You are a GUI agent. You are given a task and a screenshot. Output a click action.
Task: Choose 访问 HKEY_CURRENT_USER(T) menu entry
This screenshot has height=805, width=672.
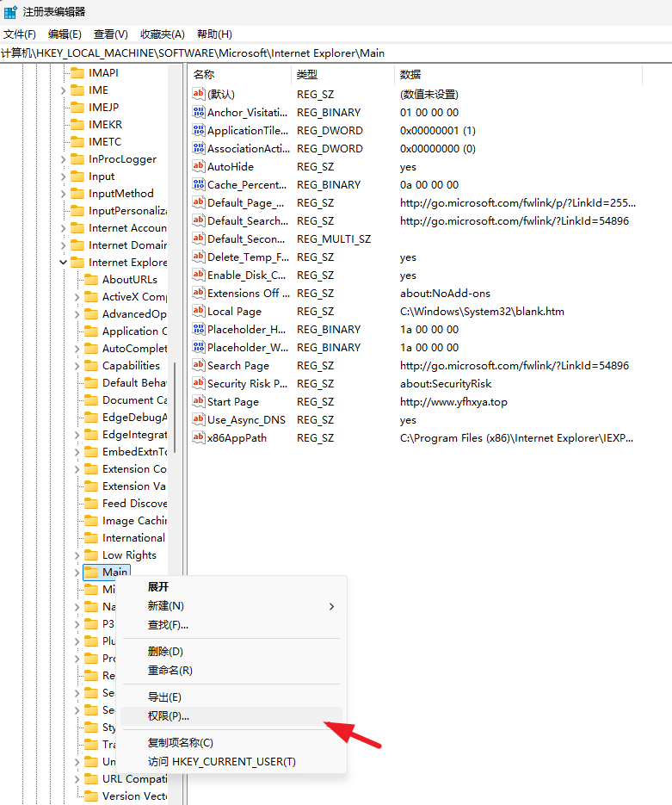click(231, 762)
